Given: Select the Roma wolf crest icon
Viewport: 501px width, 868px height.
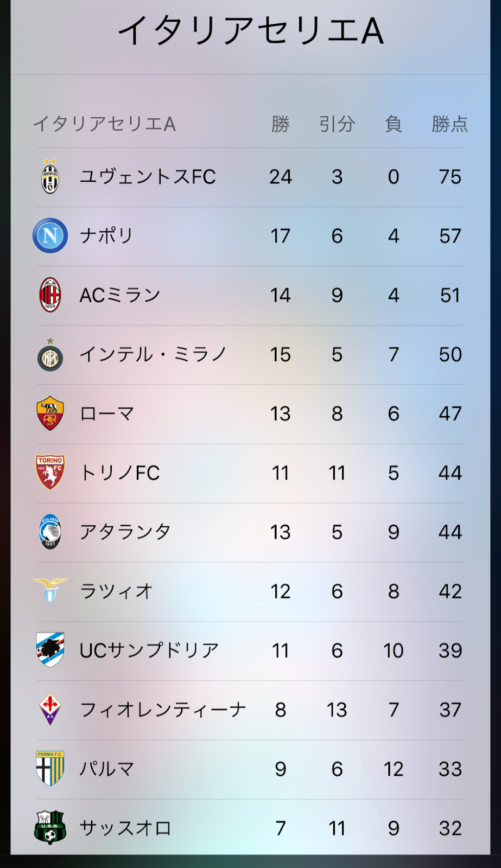Looking at the screenshot, I should click(x=49, y=413).
